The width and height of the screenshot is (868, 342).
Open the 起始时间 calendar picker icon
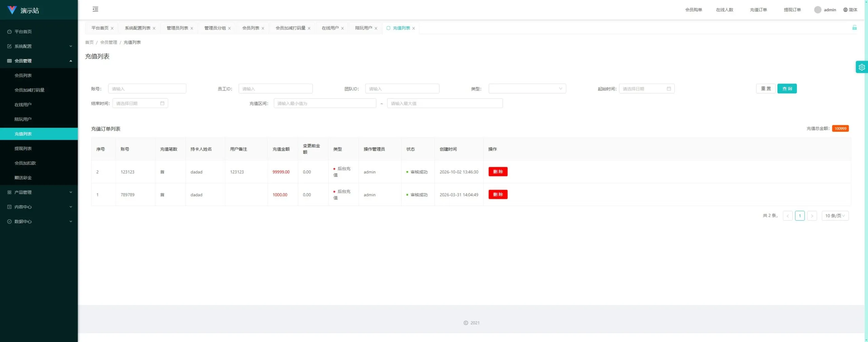[x=669, y=89]
